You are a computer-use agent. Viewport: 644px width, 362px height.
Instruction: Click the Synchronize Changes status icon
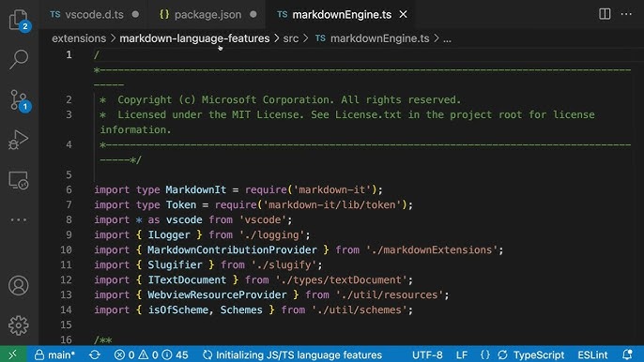(95, 354)
